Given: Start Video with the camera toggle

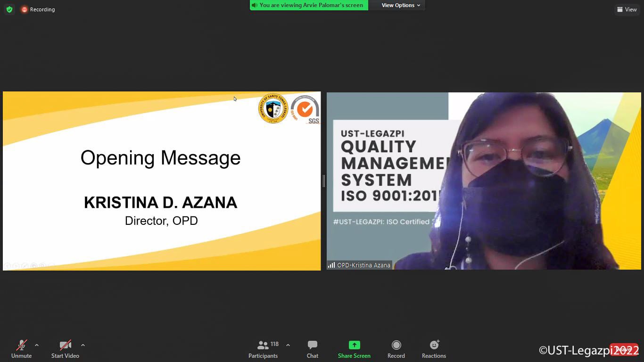Looking at the screenshot, I should 65,349.
